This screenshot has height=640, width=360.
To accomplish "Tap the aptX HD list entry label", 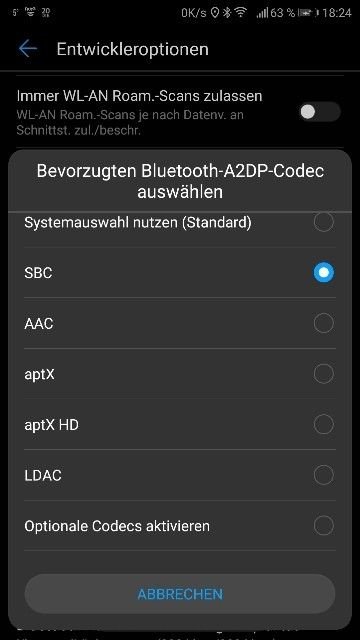I will [x=51, y=425].
